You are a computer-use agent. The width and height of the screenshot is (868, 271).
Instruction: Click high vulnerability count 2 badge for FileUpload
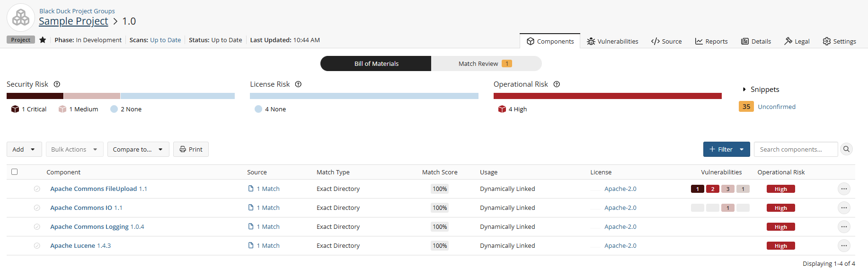coord(713,189)
